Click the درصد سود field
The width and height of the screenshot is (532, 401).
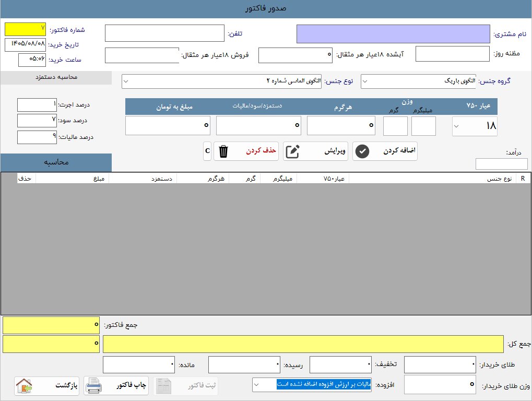37,121
